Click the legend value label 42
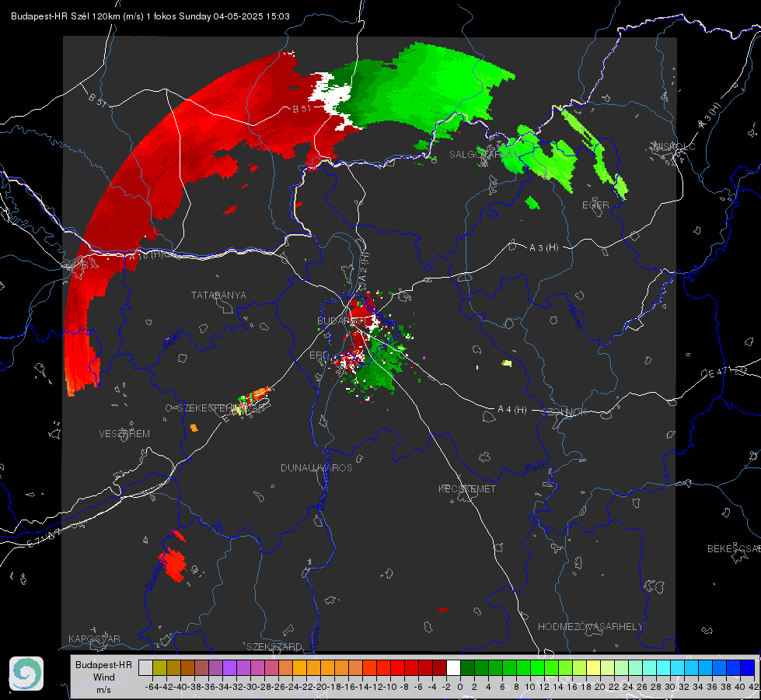Image resolution: width=761 pixels, height=700 pixels. pyautogui.click(x=754, y=687)
